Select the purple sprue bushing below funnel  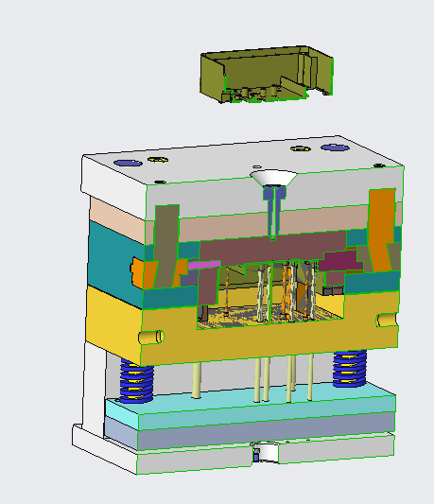coord(274,211)
